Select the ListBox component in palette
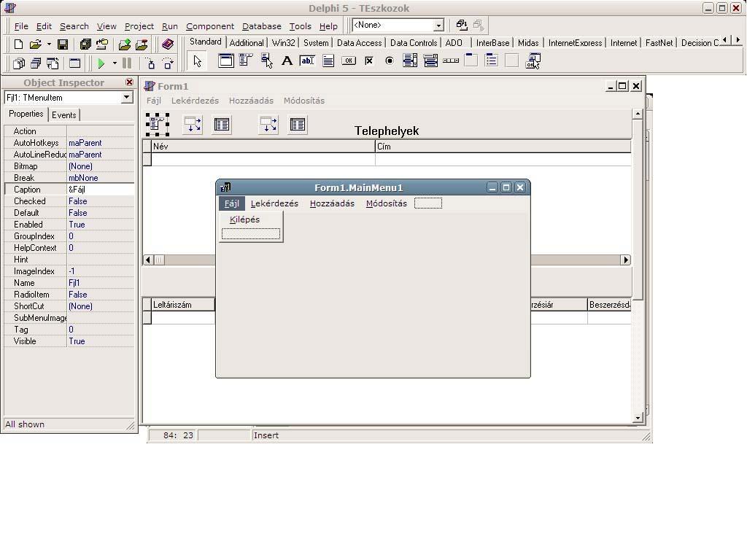Image resolution: width=747 pixels, height=560 pixels. click(410, 61)
